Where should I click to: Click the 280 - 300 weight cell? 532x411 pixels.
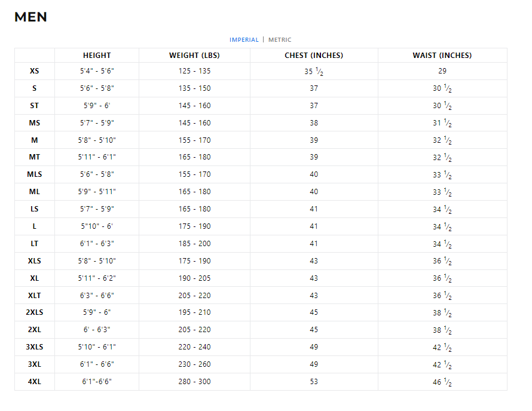tap(194, 382)
